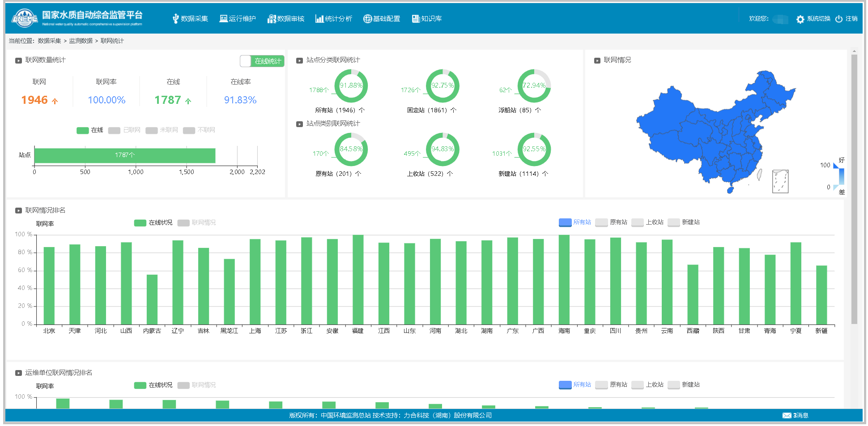Click the 100.00% 联网率 value

click(106, 100)
